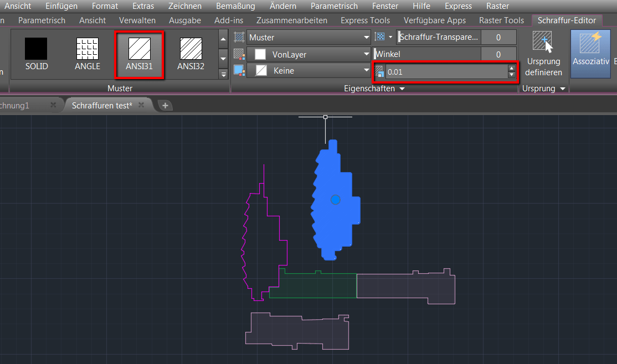Open the Ansicht menu in the menu bar

click(18, 6)
